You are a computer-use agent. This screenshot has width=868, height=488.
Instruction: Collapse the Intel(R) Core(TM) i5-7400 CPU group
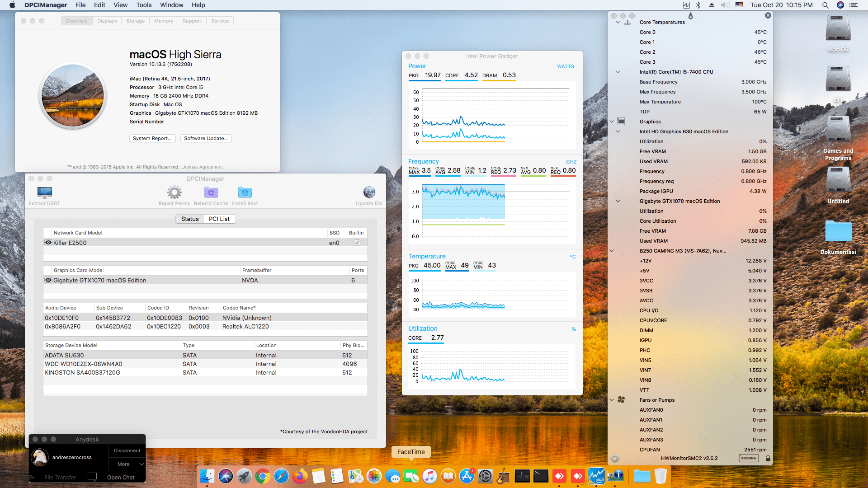pos(618,72)
